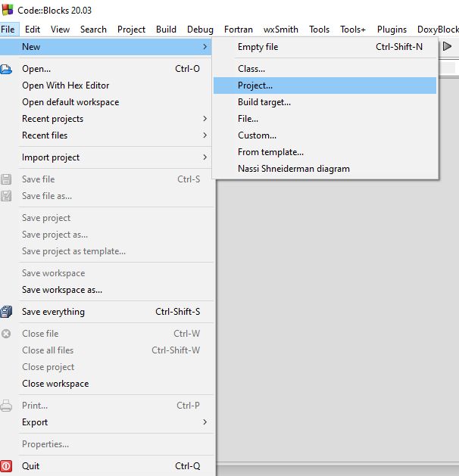
Task: Open the View menu
Action: (x=60, y=30)
